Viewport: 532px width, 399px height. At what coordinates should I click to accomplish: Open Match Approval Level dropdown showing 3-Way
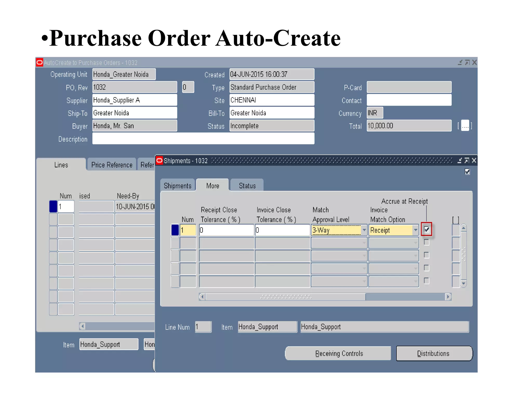(364, 230)
